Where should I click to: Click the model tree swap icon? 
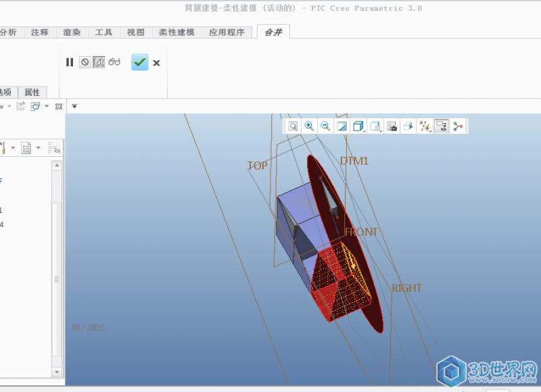20,106
